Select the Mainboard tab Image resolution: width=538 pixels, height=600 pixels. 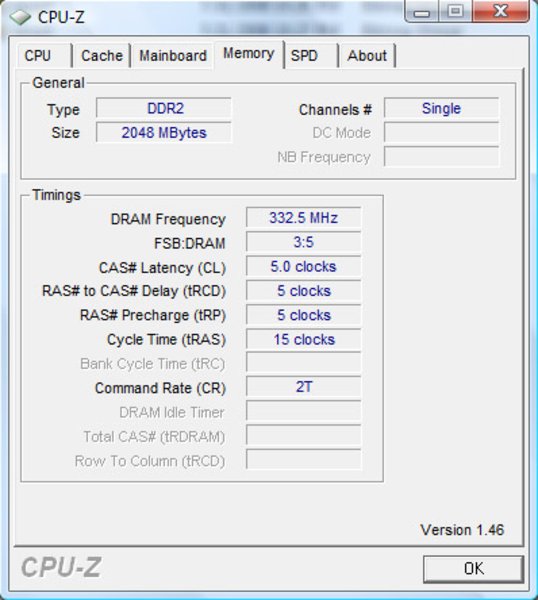[x=173, y=56]
